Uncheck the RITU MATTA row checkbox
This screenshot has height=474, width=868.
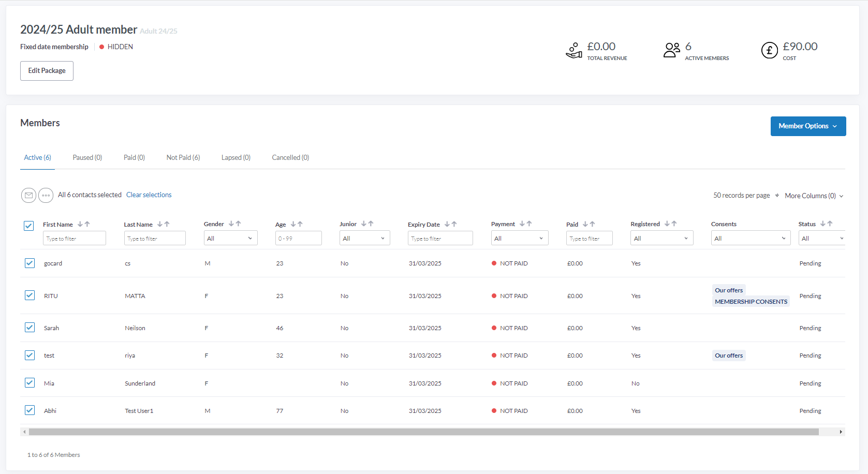(x=30, y=295)
